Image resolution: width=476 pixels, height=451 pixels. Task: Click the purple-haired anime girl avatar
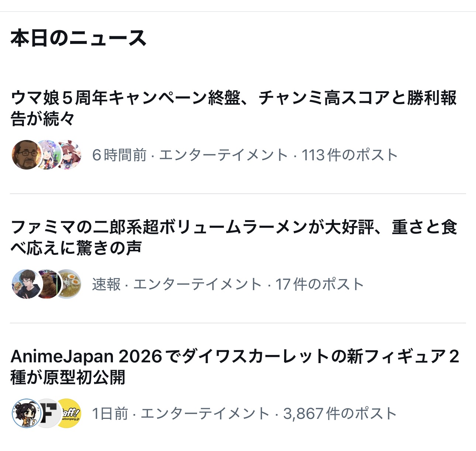pyautogui.click(x=47, y=155)
